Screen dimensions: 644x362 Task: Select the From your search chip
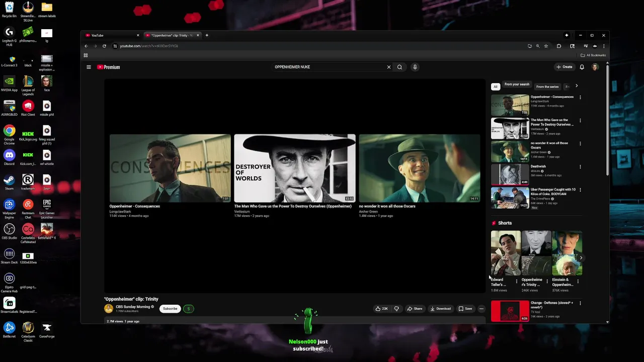pyautogui.click(x=517, y=84)
